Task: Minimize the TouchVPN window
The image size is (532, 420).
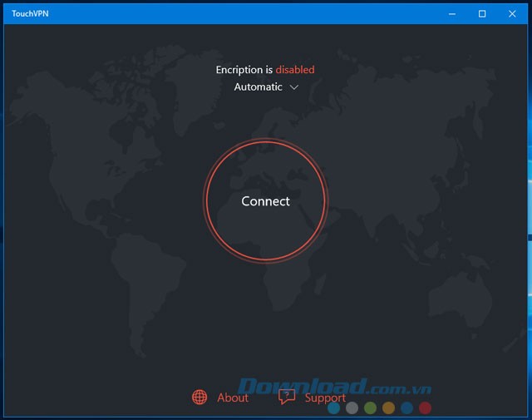Action: [451, 13]
